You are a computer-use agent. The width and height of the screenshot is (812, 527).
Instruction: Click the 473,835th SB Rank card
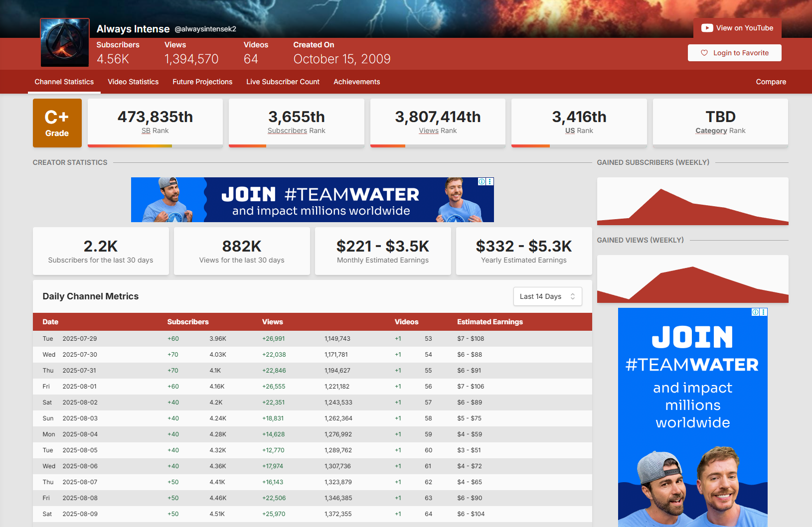click(155, 123)
